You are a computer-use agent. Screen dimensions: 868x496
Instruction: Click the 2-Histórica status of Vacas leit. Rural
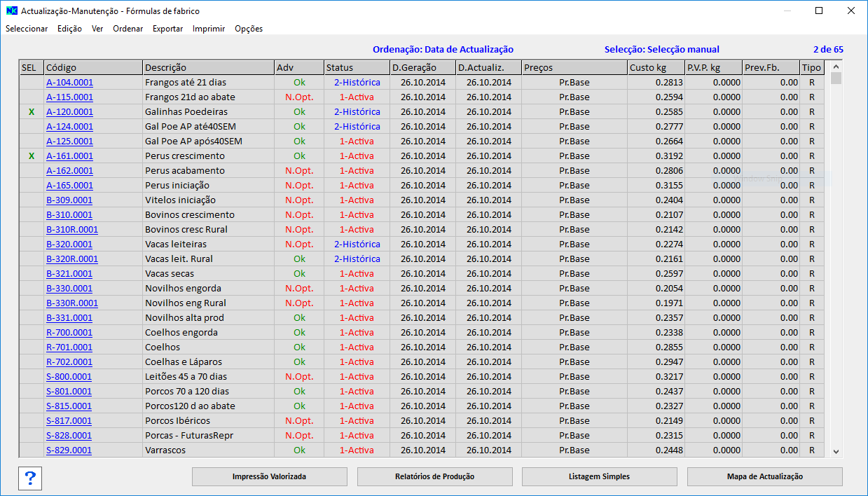(357, 259)
